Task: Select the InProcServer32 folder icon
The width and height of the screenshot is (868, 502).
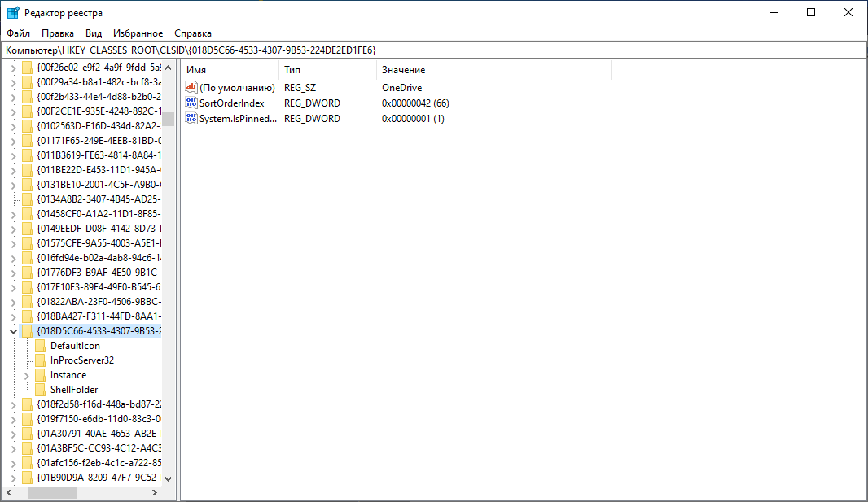Action: pos(41,360)
